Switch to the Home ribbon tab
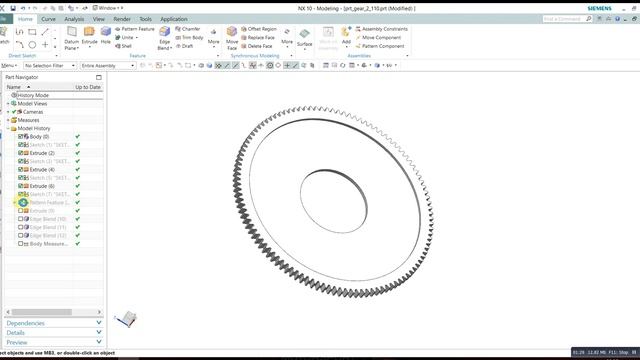The width and height of the screenshot is (640, 360). 25,19
